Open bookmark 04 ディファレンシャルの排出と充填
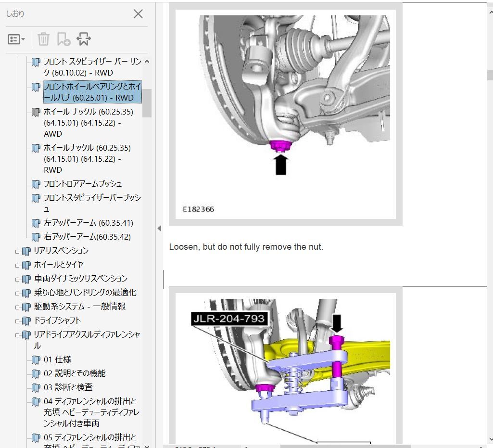Viewport: 493px width, 448px height. [x=91, y=412]
